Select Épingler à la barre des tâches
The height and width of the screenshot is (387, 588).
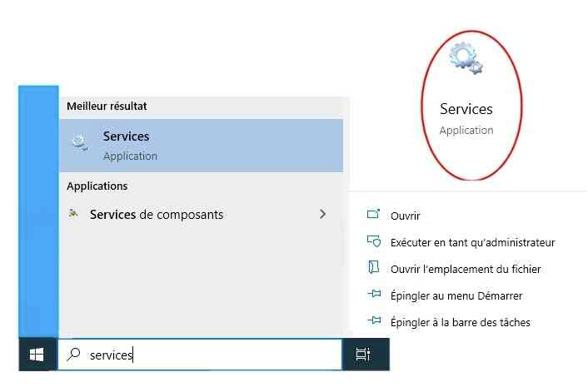[460, 323]
